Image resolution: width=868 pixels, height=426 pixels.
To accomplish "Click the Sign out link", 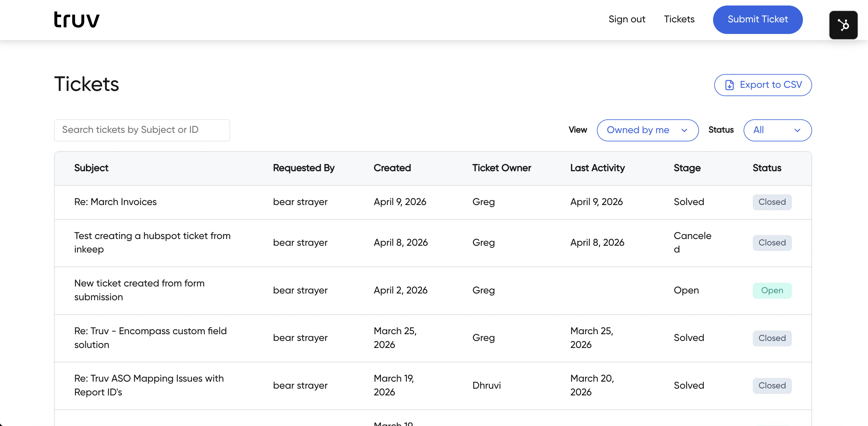I will [x=627, y=19].
